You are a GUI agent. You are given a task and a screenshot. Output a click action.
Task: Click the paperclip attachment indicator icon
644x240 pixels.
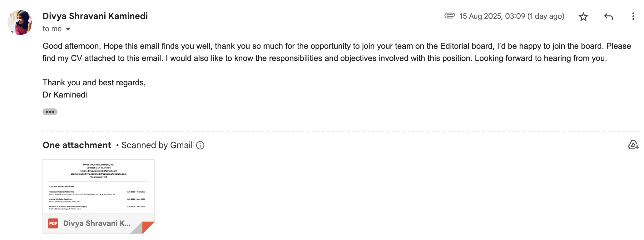point(449,16)
